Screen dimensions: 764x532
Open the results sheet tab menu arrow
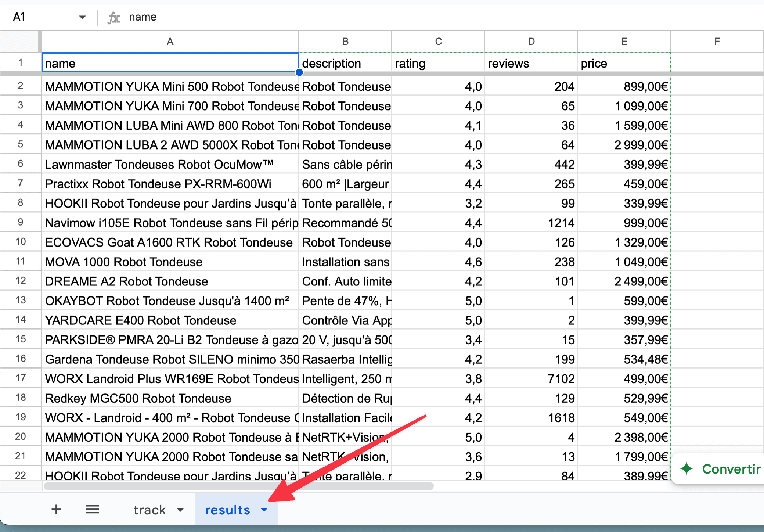[264, 510]
